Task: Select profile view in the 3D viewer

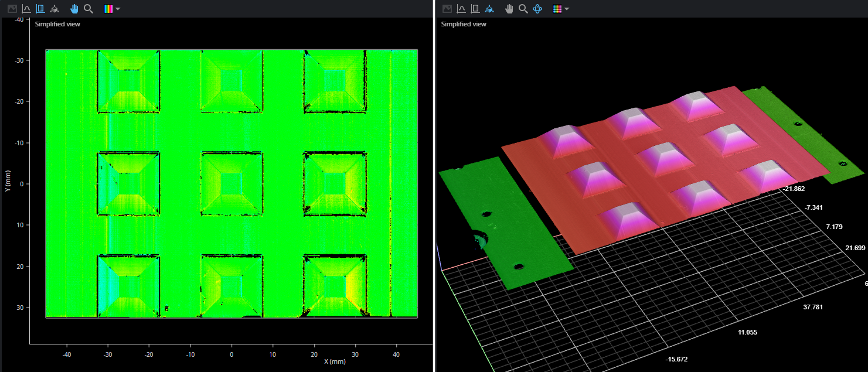Action: (x=461, y=9)
